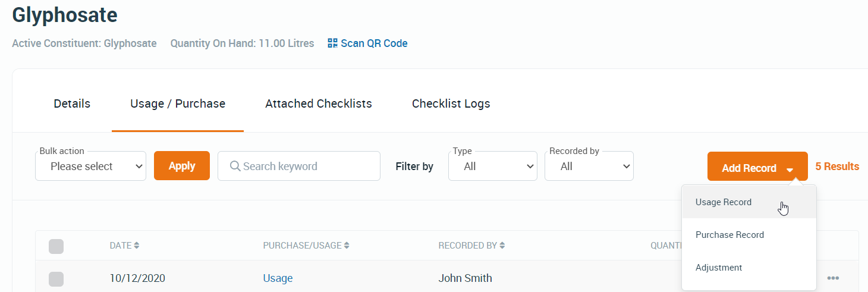Screen dimensions: 868x292
Task: Click the 5 Results count text
Action: [x=837, y=167]
